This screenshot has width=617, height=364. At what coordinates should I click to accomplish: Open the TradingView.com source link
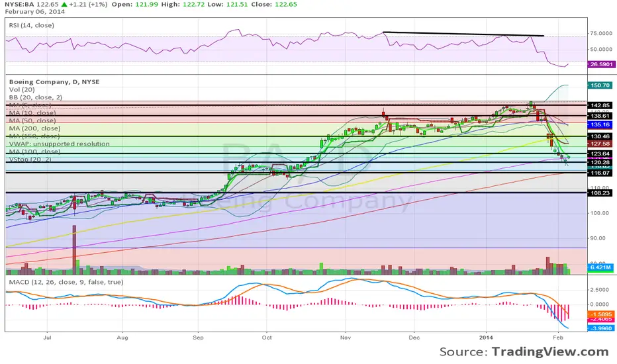pos(550,351)
